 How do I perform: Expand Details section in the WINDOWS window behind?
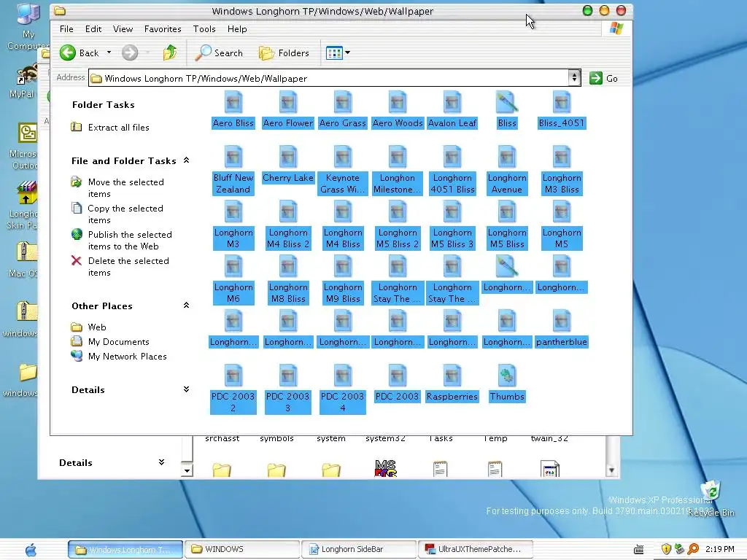[x=161, y=462]
